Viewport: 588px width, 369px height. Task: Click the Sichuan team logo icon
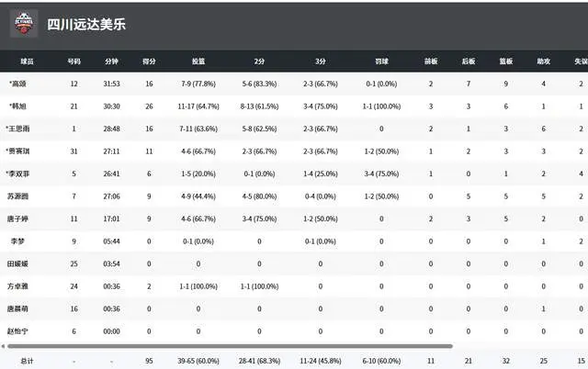pyautogui.click(x=23, y=23)
